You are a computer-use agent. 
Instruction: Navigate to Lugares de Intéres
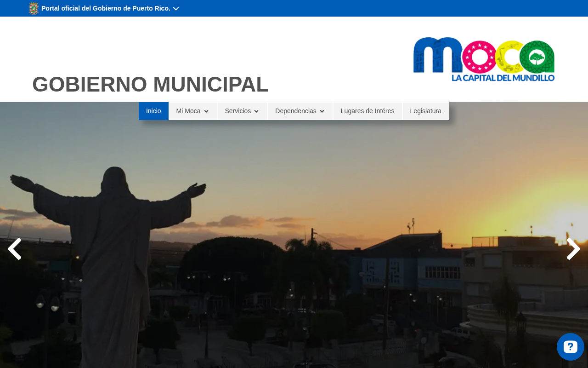[x=367, y=111]
